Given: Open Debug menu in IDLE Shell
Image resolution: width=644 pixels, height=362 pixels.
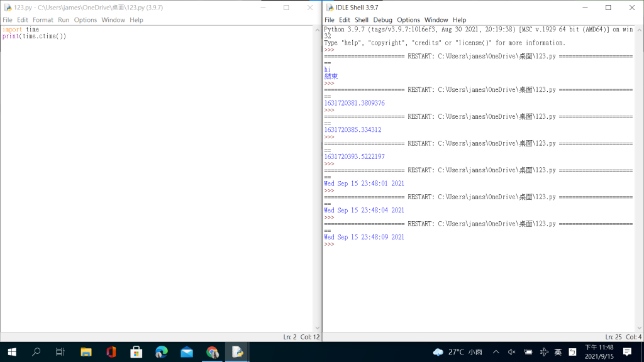Looking at the screenshot, I should click(382, 19).
